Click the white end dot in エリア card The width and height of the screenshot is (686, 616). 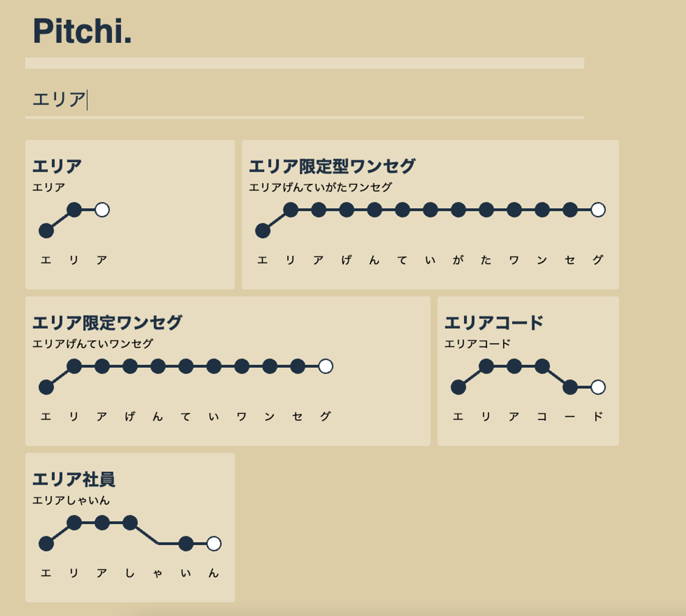[x=102, y=210]
